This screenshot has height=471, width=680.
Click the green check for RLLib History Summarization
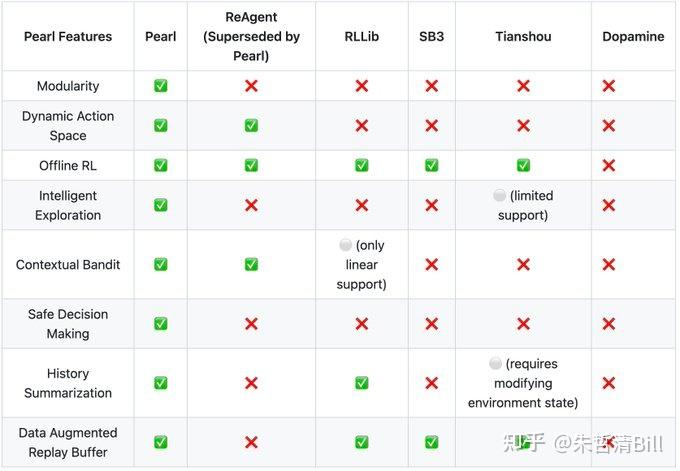pyautogui.click(x=362, y=383)
